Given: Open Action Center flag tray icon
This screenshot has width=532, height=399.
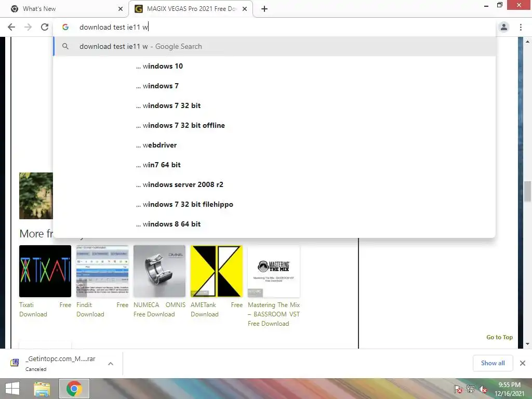Looking at the screenshot, I should pyautogui.click(x=458, y=389).
